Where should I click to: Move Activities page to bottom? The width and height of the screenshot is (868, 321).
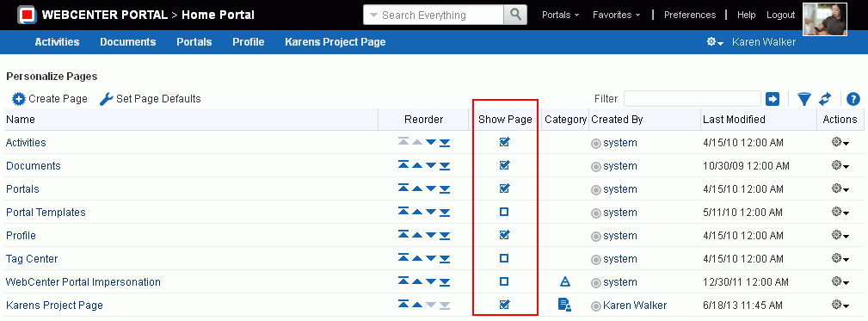[445, 142]
